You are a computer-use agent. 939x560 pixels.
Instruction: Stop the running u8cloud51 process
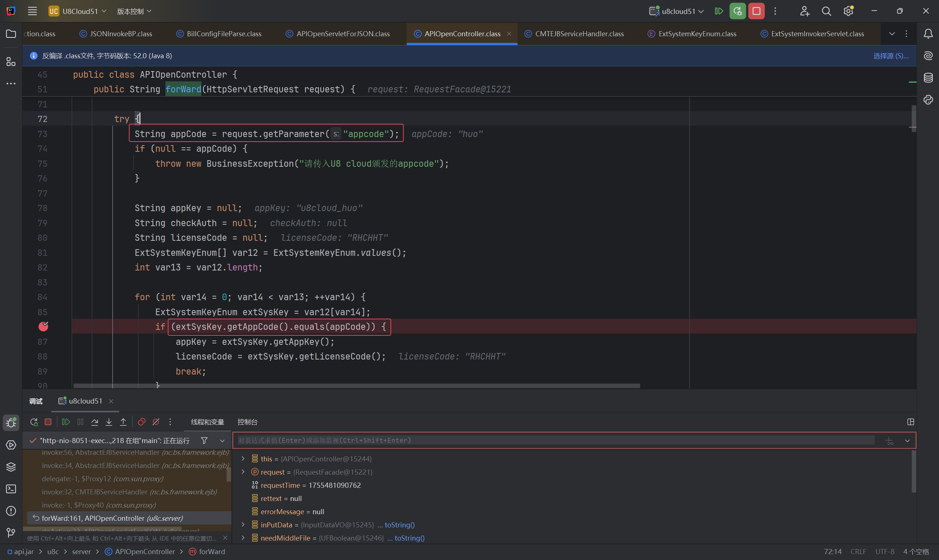(x=756, y=11)
